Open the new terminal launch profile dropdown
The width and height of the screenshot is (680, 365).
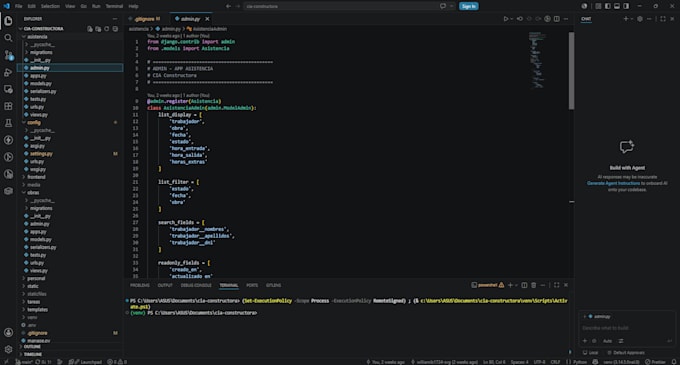pyautogui.click(x=517, y=285)
